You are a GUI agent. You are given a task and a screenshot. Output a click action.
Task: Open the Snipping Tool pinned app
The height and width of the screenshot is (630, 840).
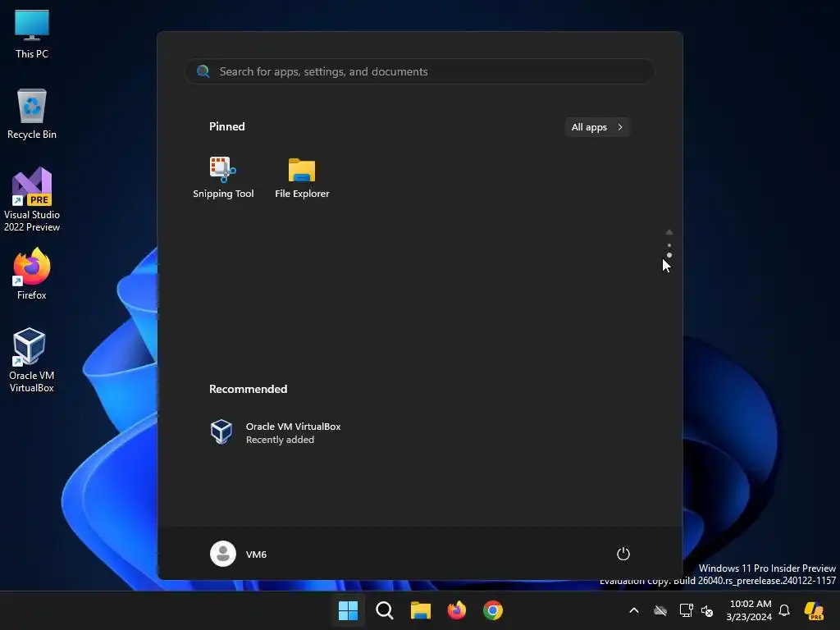[223, 177]
